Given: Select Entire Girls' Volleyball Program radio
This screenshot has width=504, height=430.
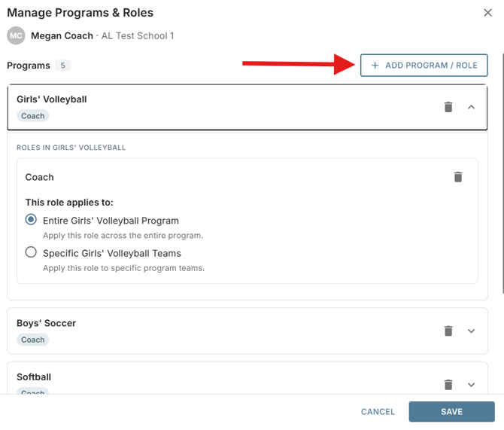Looking at the screenshot, I should coord(31,220).
